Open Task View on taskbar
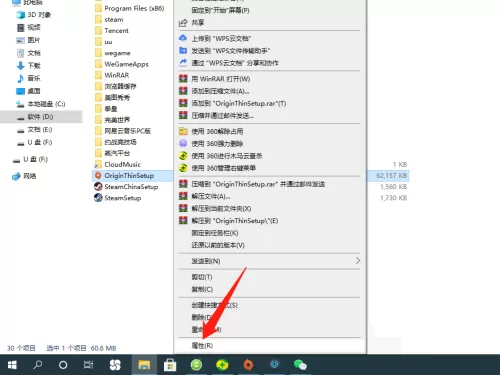Viewport: 500px width, 375px height. click(x=88, y=365)
